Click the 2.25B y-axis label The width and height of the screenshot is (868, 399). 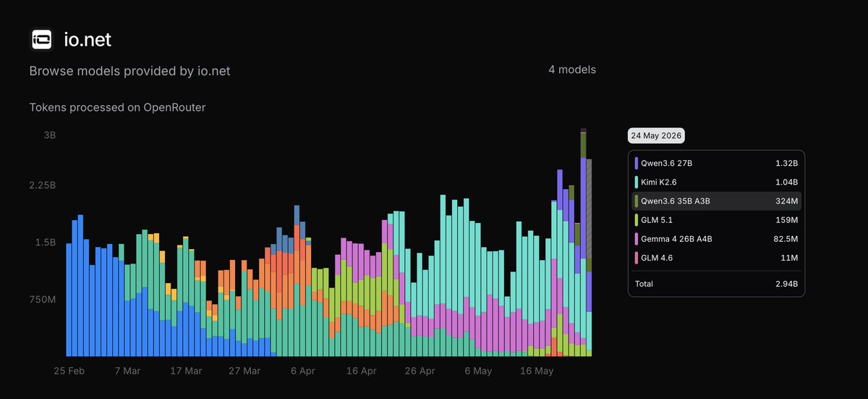[43, 185]
